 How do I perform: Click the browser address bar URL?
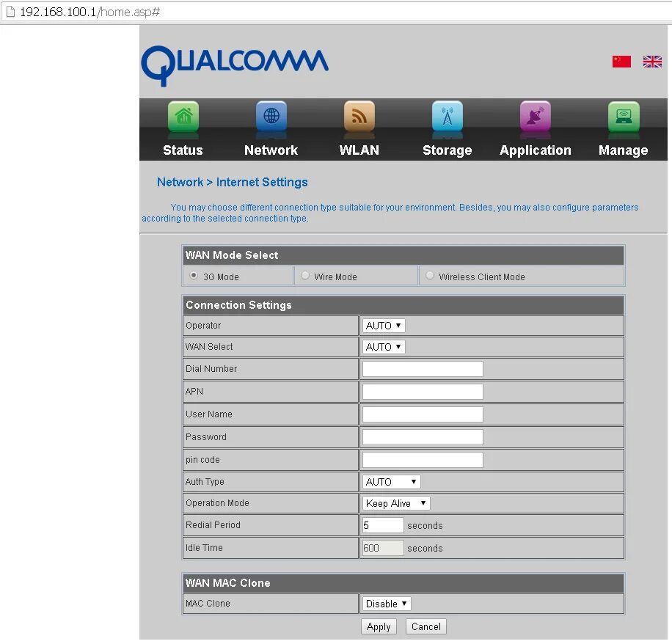[x=90, y=12]
